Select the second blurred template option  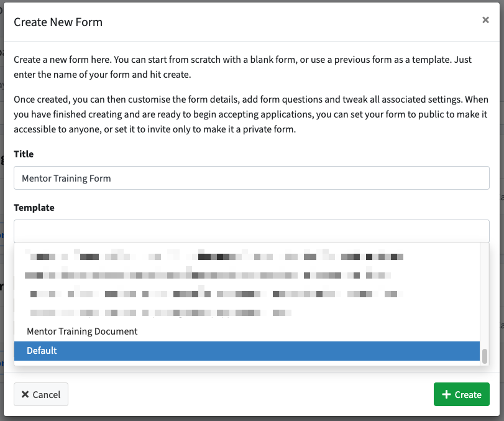[247, 275]
